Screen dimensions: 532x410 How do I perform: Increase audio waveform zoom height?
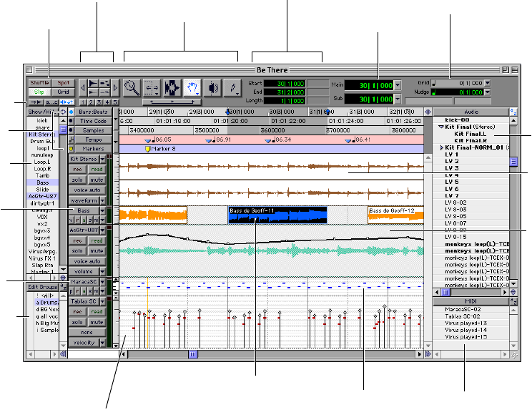pyautogui.click(x=93, y=84)
